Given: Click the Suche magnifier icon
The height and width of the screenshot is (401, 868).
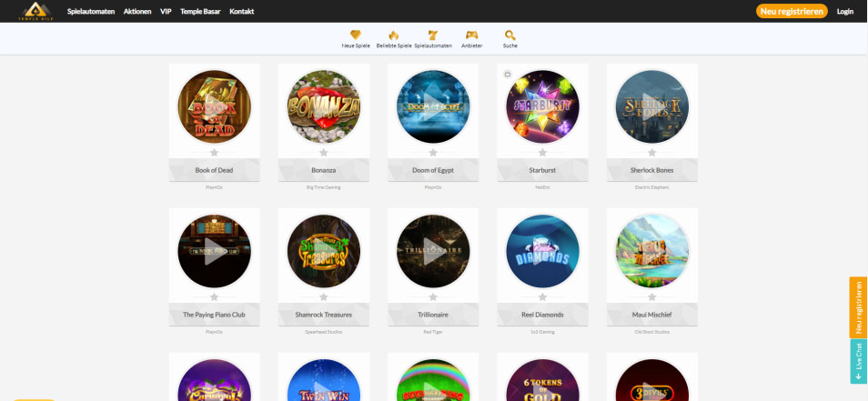Looking at the screenshot, I should [510, 35].
